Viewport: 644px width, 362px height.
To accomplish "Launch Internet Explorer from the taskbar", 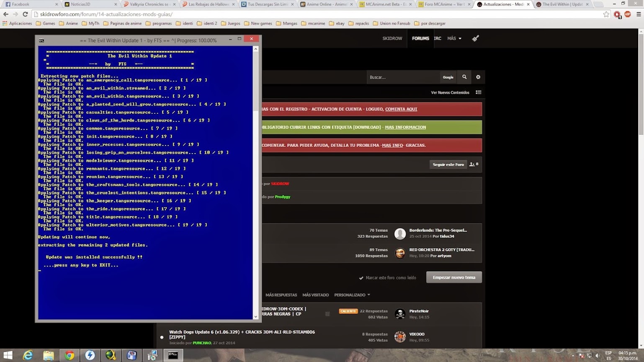I will tap(28, 355).
